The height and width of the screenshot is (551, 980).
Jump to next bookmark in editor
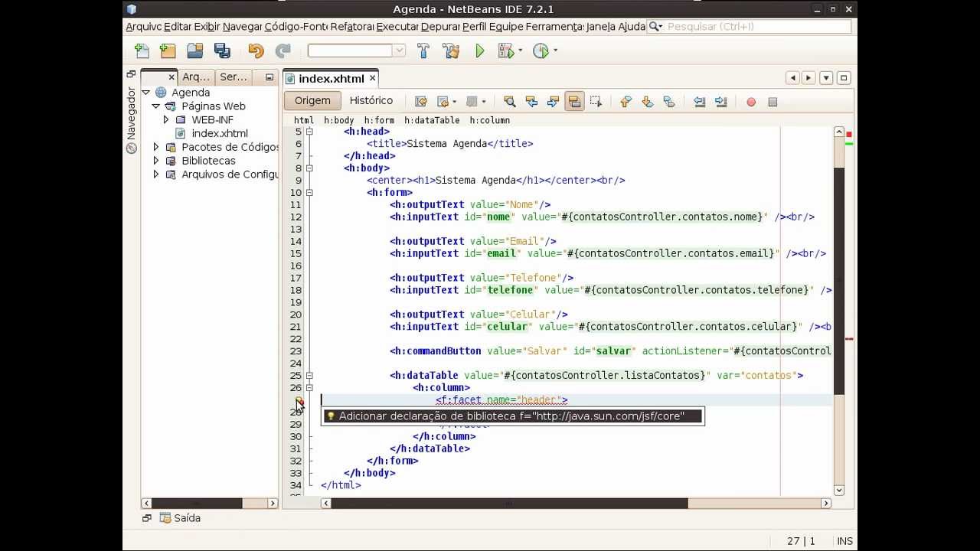[x=647, y=101]
